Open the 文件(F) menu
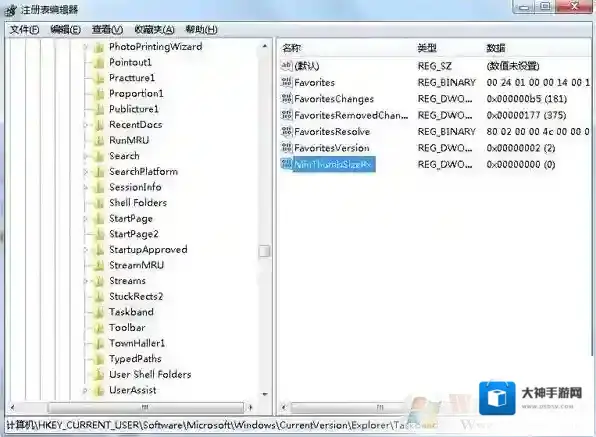 (x=24, y=29)
